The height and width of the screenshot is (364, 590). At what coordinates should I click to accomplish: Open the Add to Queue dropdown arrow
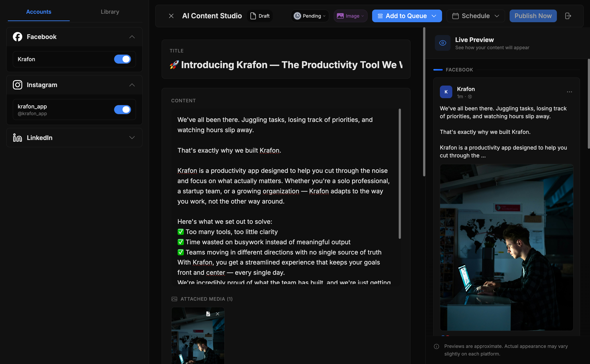(x=434, y=16)
